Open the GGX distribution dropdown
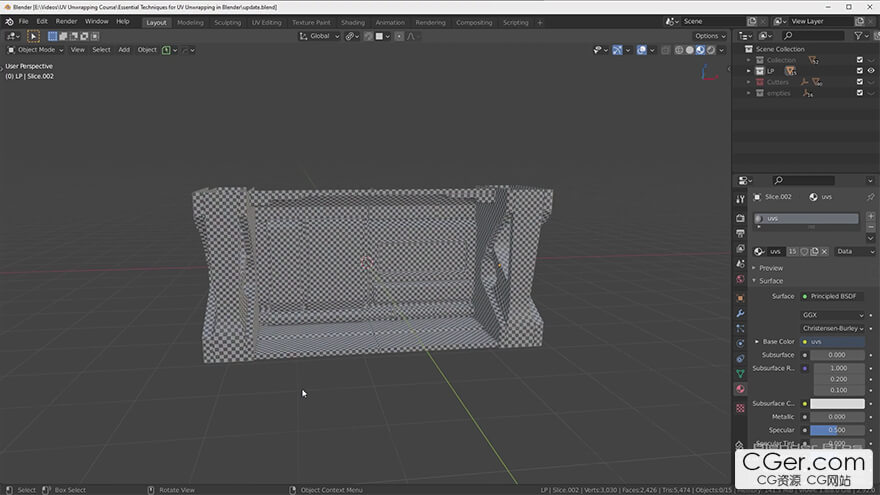The width and height of the screenshot is (880, 495). coord(833,315)
